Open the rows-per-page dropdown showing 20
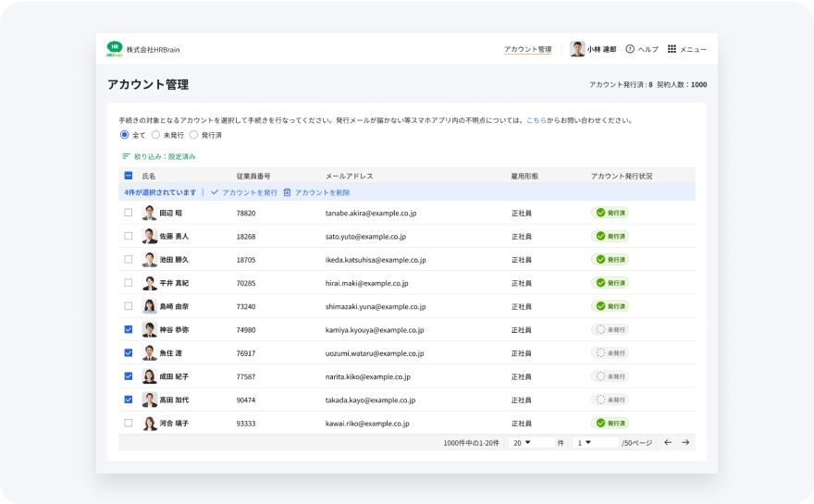 530,443
